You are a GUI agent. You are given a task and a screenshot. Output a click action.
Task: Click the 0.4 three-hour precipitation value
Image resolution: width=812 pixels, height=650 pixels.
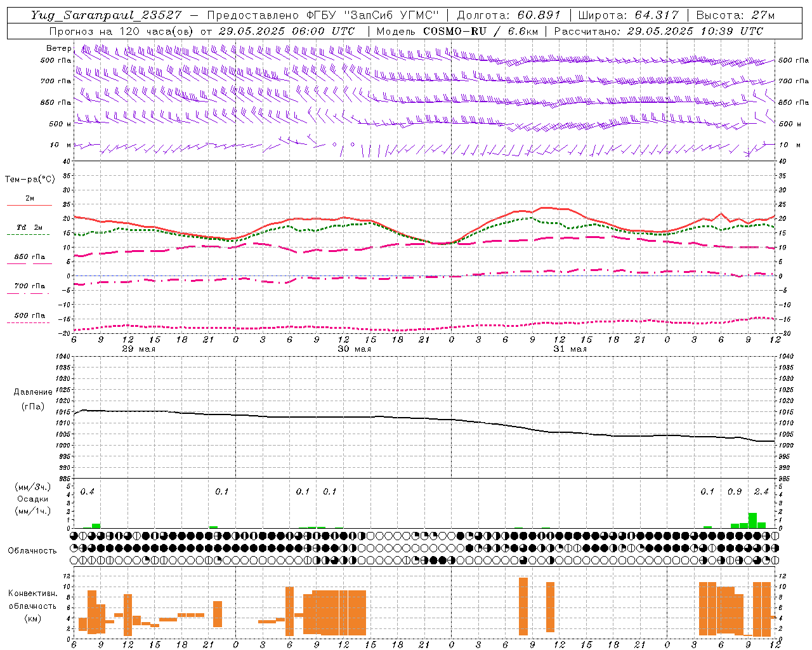[88, 492]
